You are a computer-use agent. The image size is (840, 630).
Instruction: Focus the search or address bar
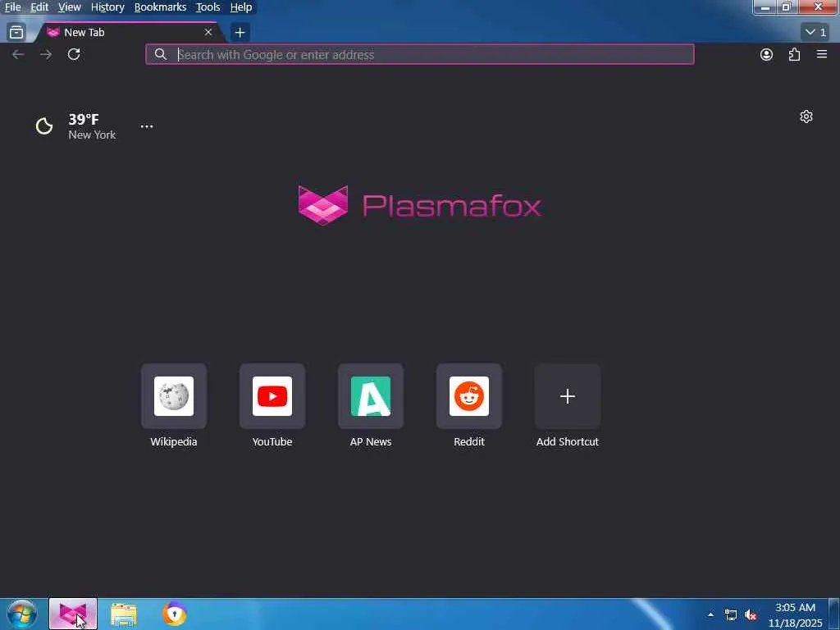(x=419, y=54)
